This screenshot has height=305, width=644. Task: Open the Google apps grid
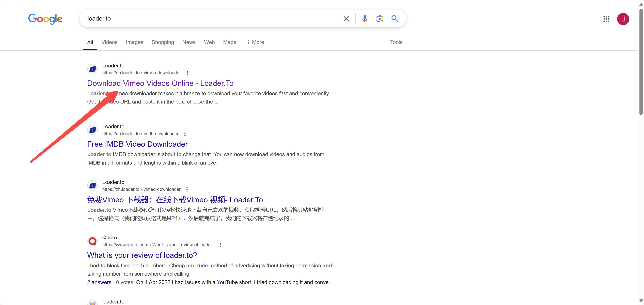tap(606, 19)
